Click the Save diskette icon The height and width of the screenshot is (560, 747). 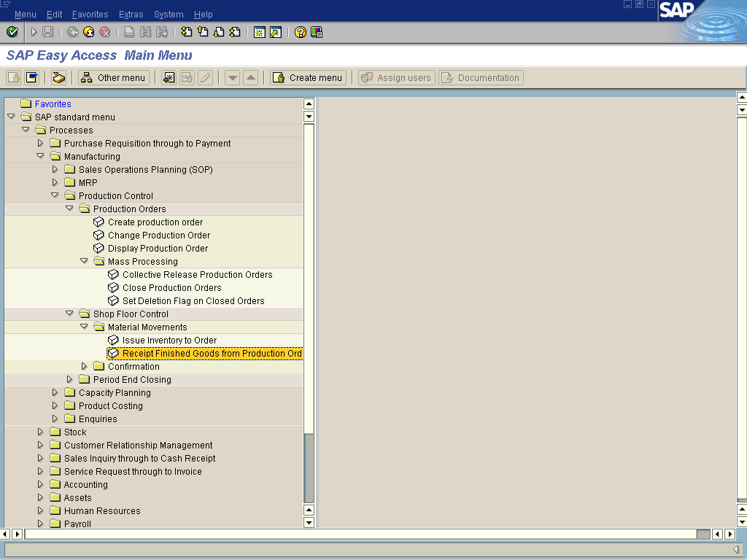(47, 32)
